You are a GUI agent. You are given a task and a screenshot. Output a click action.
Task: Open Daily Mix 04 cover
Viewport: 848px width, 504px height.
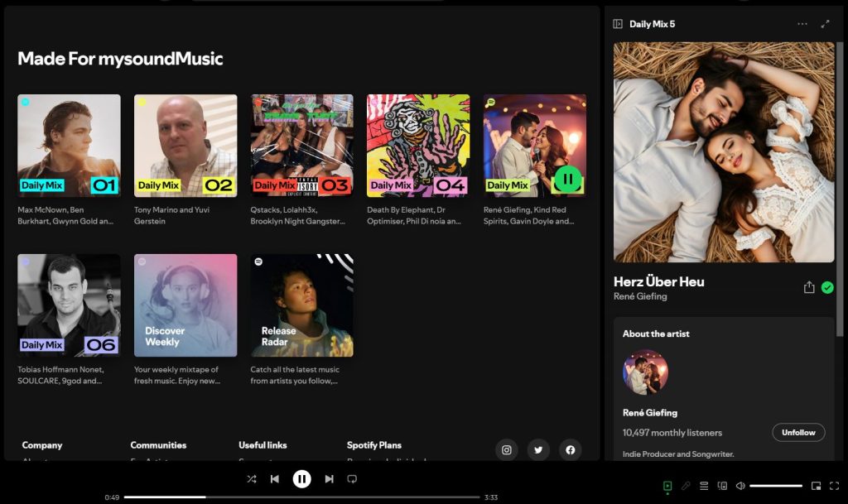point(418,146)
